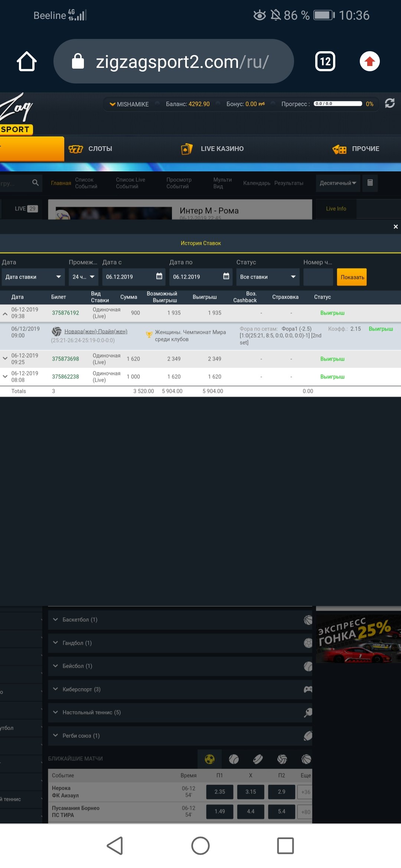Viewport: 401px width, 868px height.
Task: Open the 'Дата с' calendar picker icon
Action: tap(159, 276)
